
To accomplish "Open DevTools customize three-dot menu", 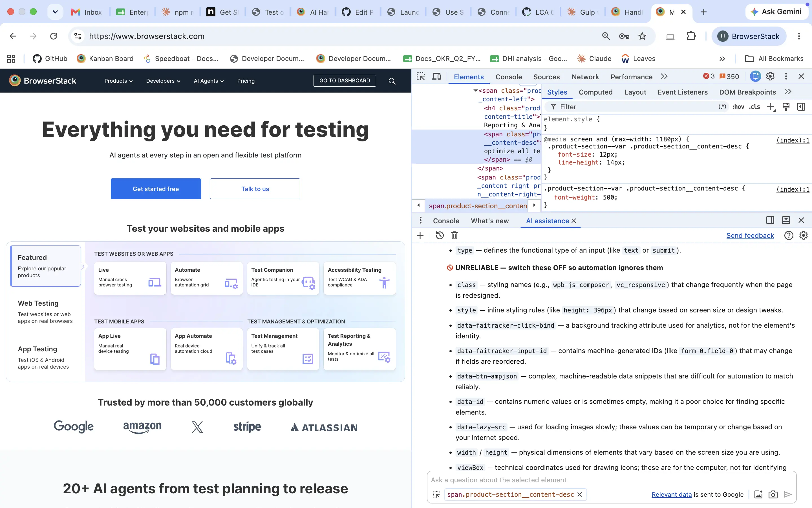I will (786, 76).
